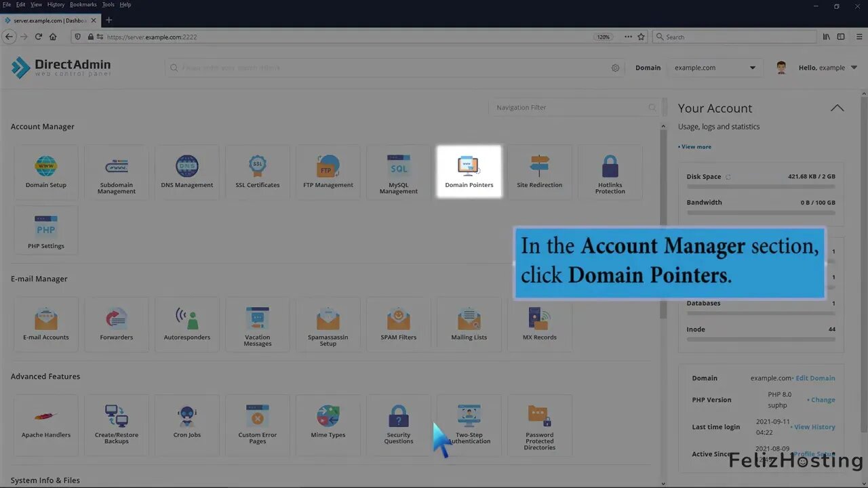Click the View more link
Image resolution: width=868 pixels, height=488 pixels.
pyautogui.click(x=695, y=147)
